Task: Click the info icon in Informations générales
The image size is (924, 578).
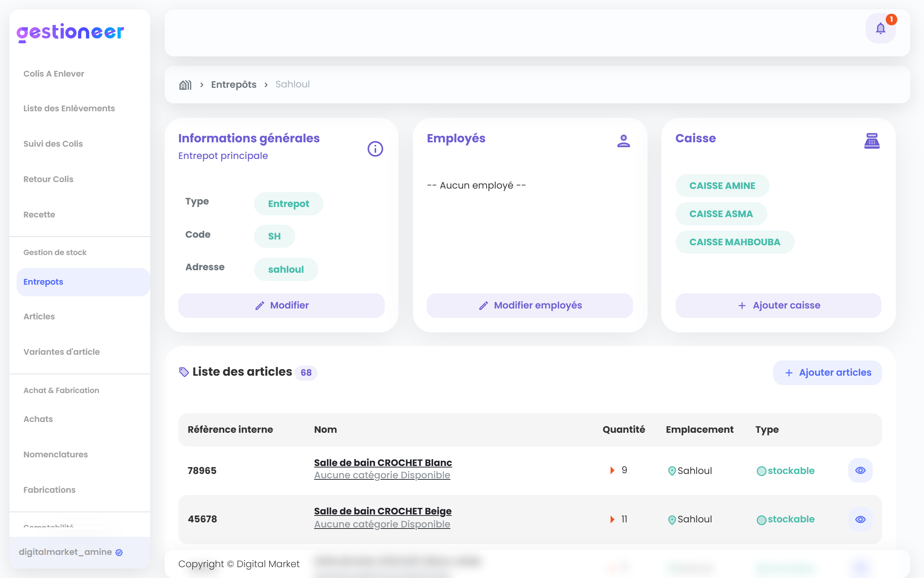Action: (375, 149)
